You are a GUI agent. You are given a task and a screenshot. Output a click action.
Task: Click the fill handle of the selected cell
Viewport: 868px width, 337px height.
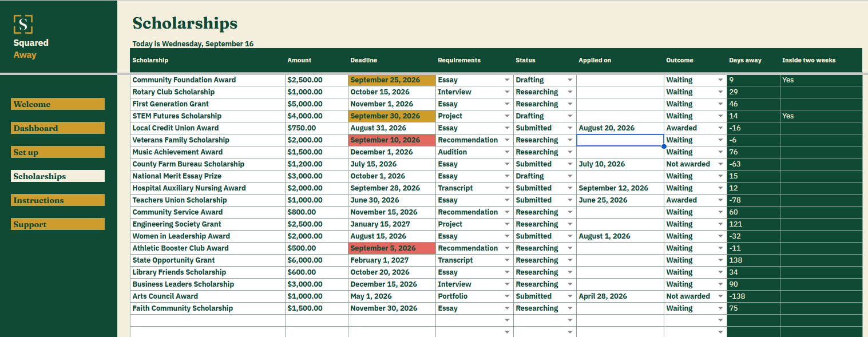tap(664, 146)
